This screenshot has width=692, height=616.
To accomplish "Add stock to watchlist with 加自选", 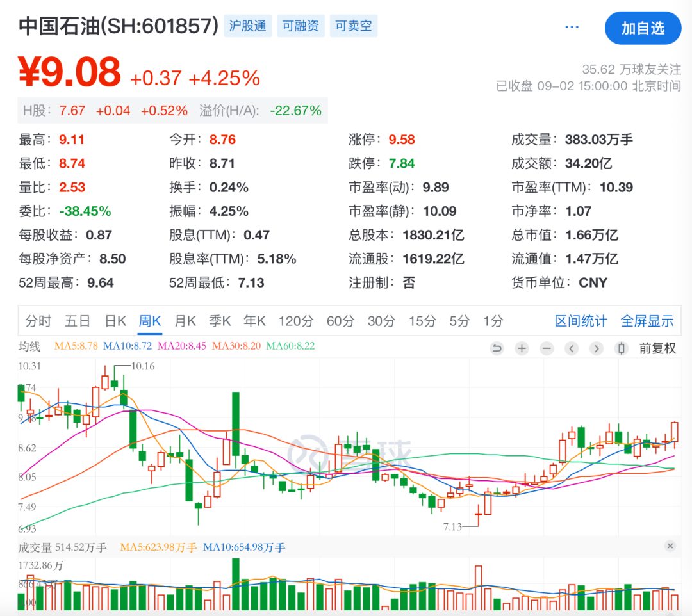I will point(643,28).
